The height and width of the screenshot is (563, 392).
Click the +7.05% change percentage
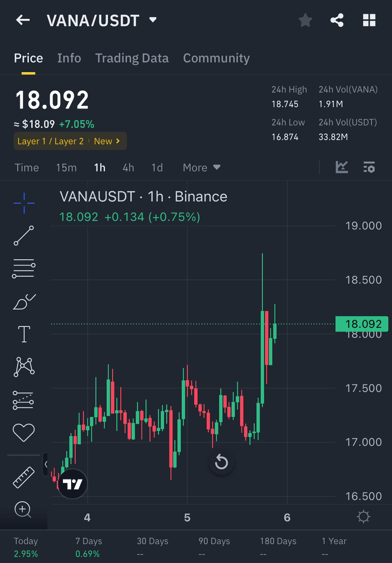click(x=77, y=124)
